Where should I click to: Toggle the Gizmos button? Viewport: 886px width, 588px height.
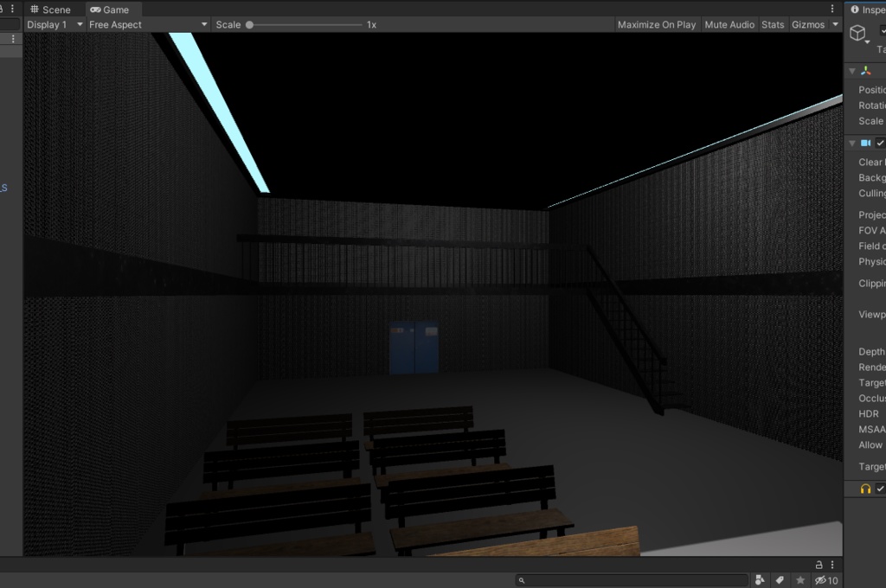coord(808,25)
